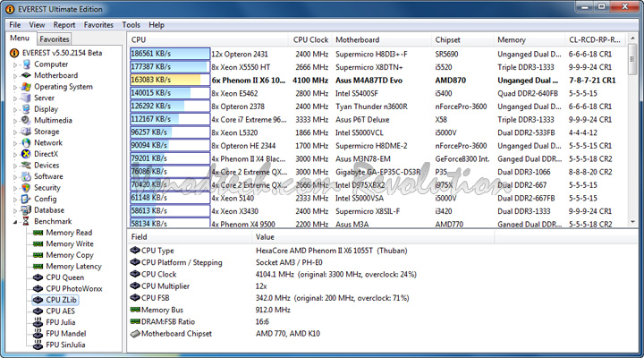Click the DirectX icon
Screen dimensions: 644x358
(x=26, y=154)
